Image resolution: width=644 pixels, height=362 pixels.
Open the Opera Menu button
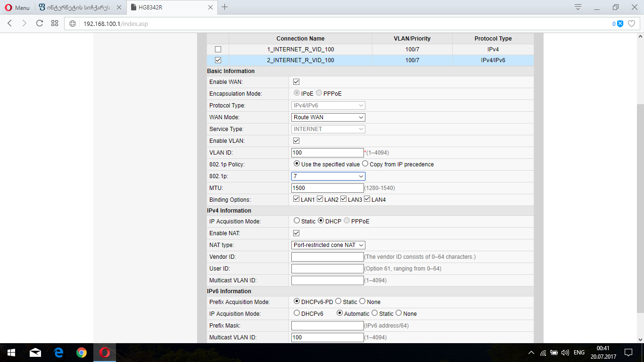tap(17, 8)
